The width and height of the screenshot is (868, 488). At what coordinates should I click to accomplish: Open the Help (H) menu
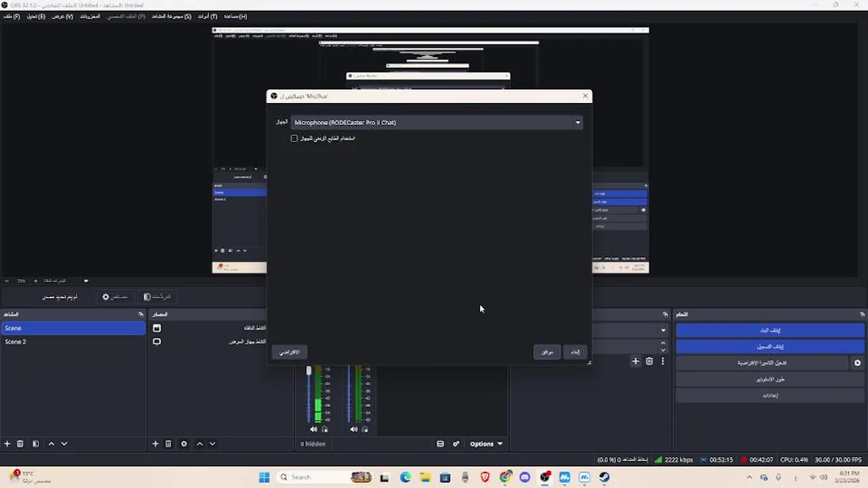click(235, 16)
